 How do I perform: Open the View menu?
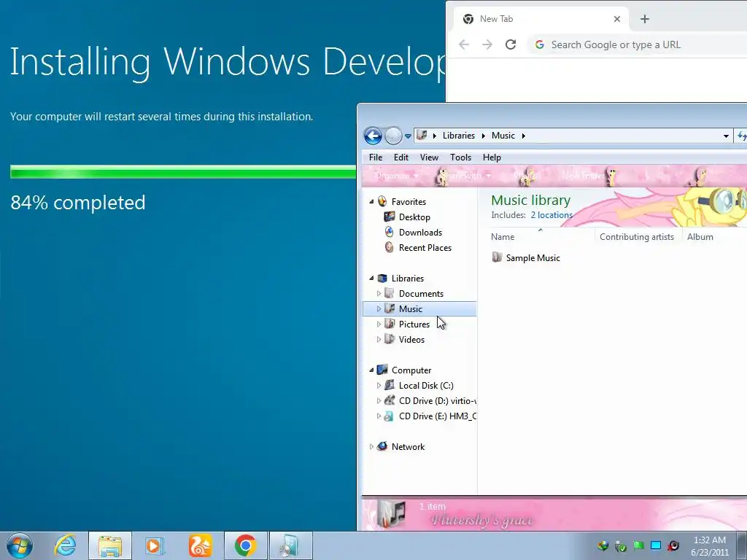click(x=429, y=157)
